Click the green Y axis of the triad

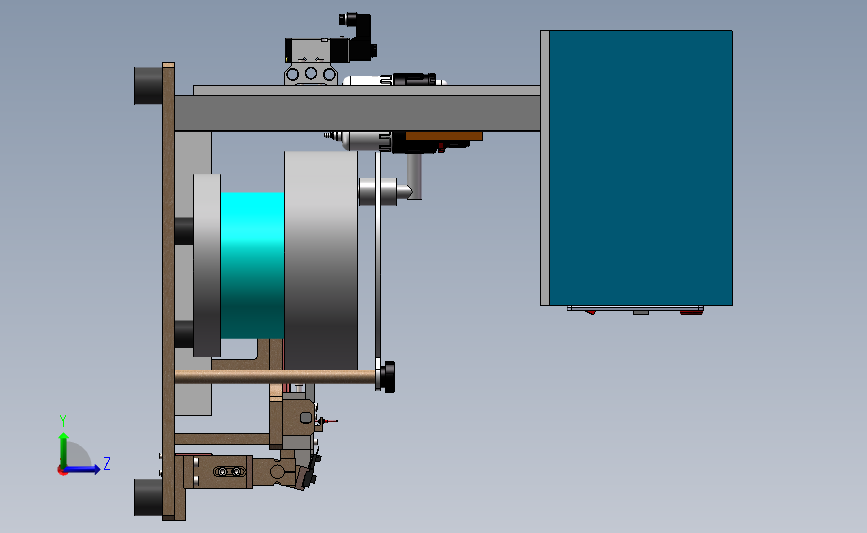64,450
